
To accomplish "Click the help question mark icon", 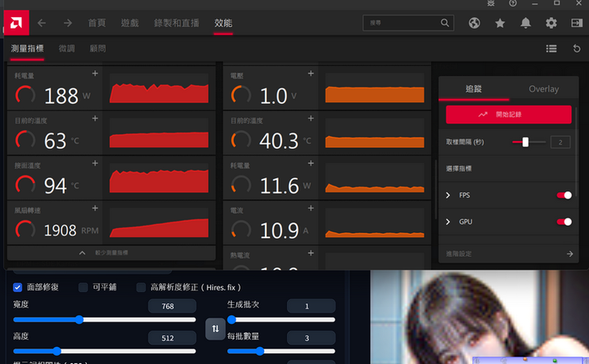I will tap(513, 3).
